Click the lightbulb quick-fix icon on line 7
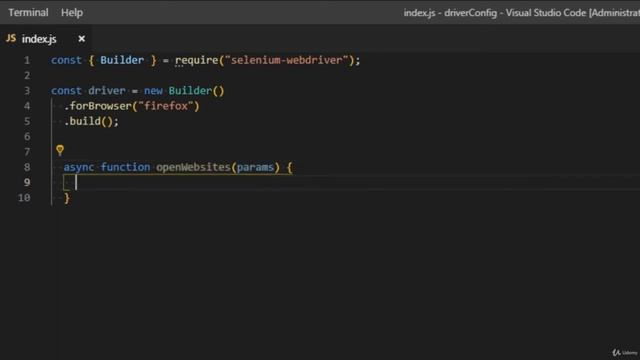This screenshot has height=360, width=640. (60, 150)
